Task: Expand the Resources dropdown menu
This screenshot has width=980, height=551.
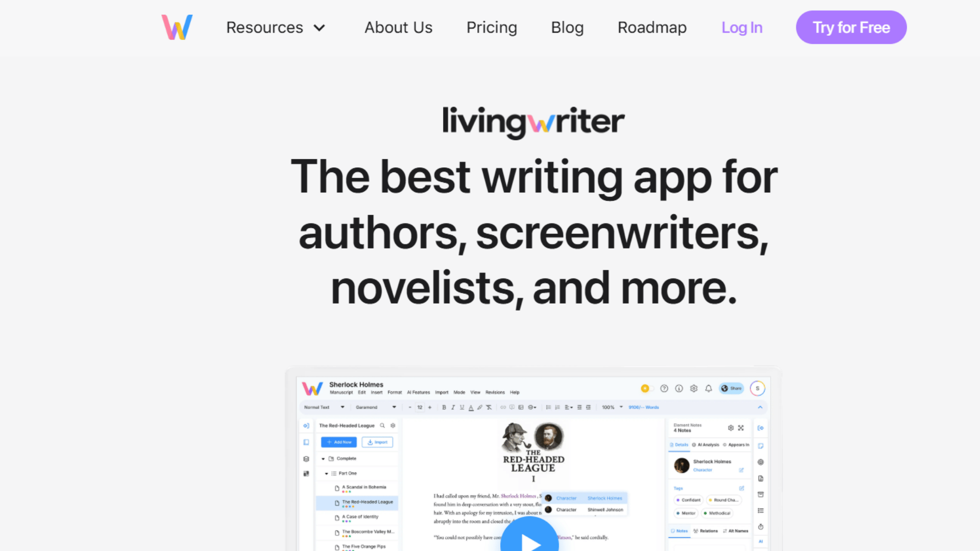Action: [276, 28]
